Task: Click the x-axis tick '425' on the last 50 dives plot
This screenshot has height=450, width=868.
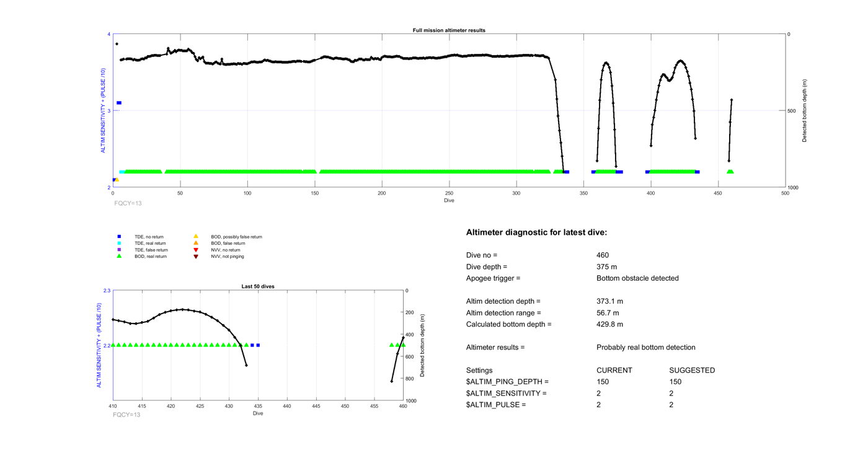Action: click(x=200, y=407)
